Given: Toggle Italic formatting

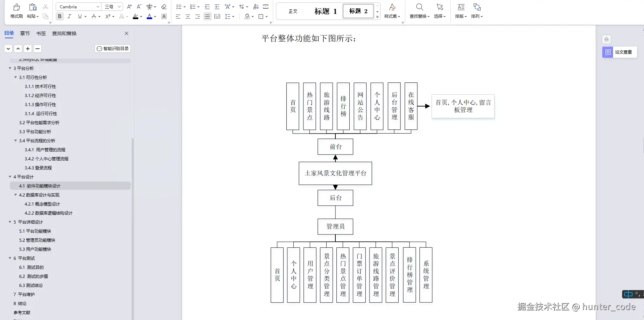Looking at the screenshot, I should pos(69,16).
